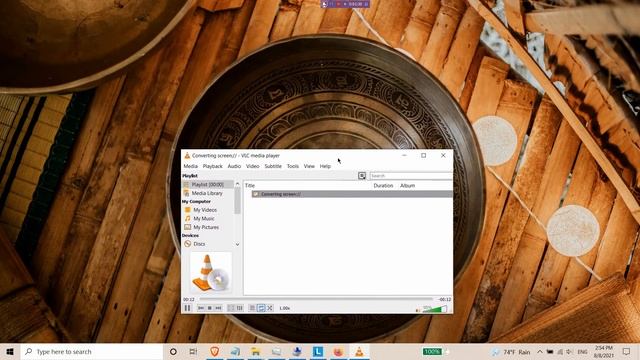Sort playlist by Title column
This screenshot has width=640, height=360.
coord(250,185)
